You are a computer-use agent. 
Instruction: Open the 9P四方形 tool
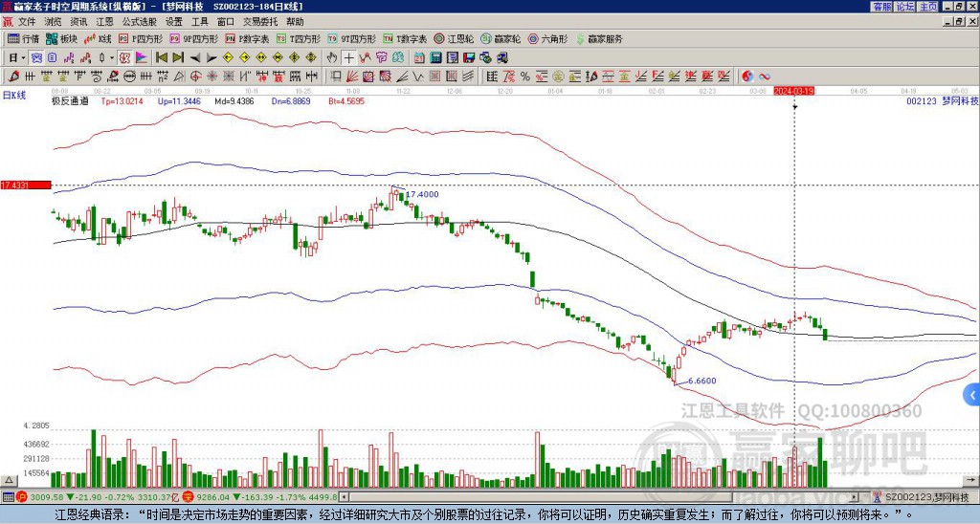193,38
